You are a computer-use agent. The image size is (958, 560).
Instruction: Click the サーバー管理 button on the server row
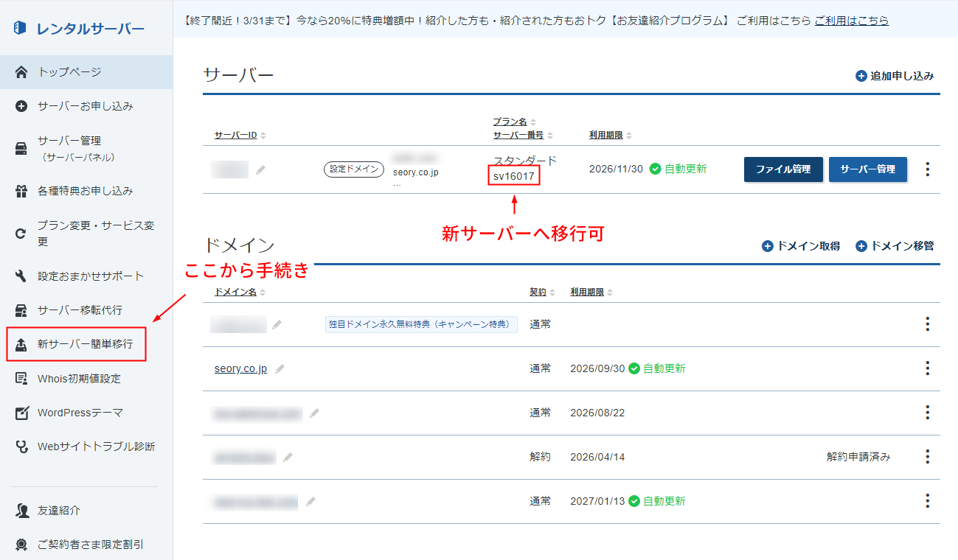[x=867, y=169]
